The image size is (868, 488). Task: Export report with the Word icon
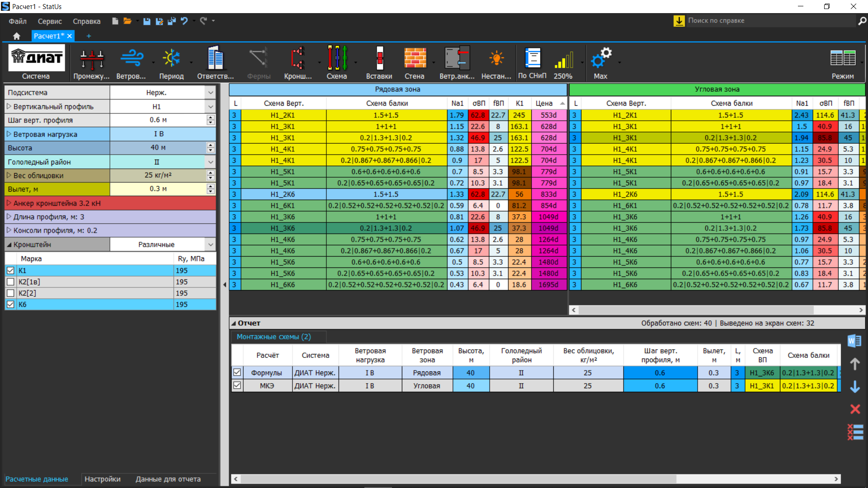point(854,341)
